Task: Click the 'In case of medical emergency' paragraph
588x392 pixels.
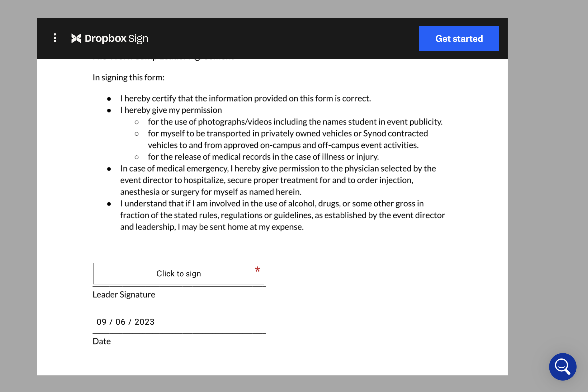Action: 278,180
